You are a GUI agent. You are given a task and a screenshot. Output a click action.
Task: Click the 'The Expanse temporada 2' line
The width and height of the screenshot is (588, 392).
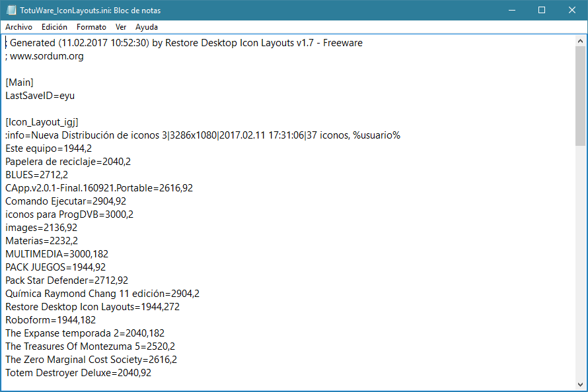(x=85, y=333)
